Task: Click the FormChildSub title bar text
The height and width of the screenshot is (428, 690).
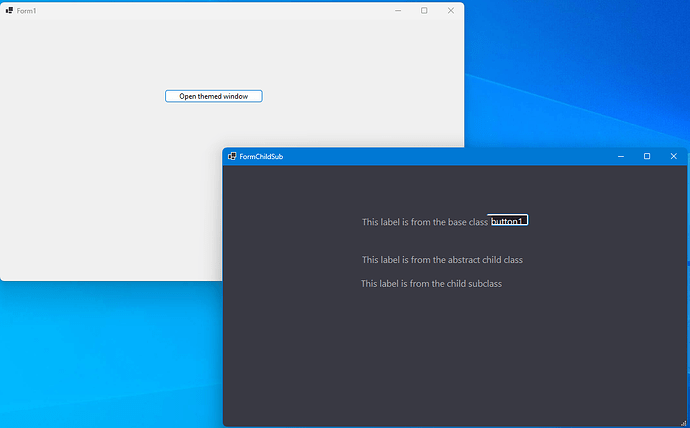Action: pyautogui.click(x=261, y=157)
